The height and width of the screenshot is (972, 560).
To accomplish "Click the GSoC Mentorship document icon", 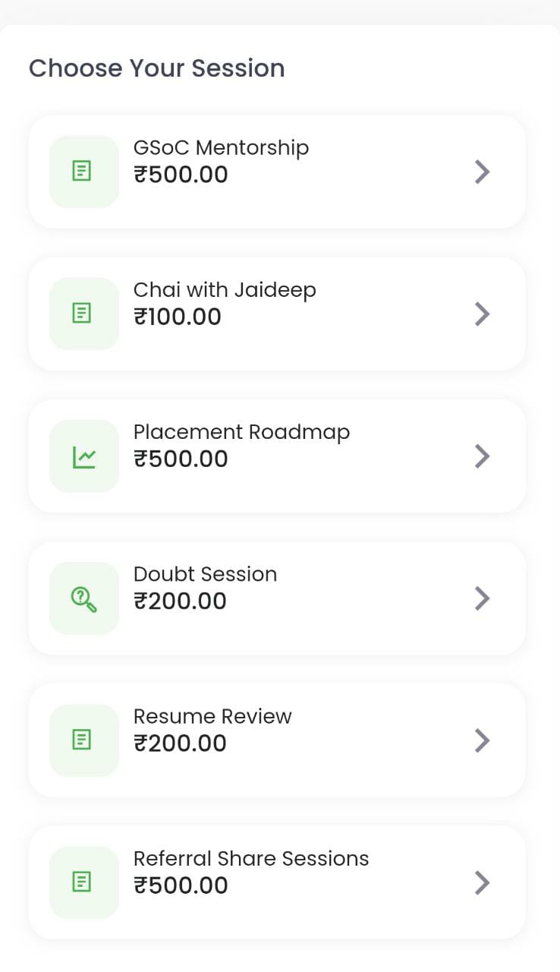I will tap(83, 172).
